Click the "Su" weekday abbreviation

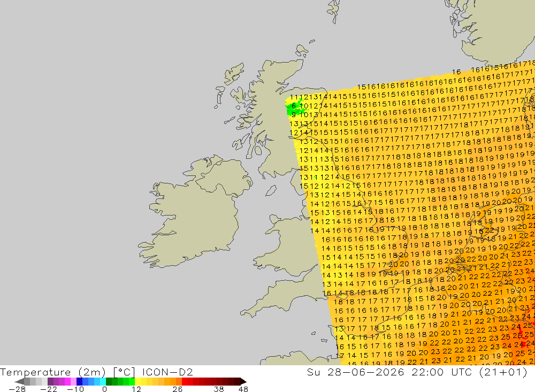313,372
